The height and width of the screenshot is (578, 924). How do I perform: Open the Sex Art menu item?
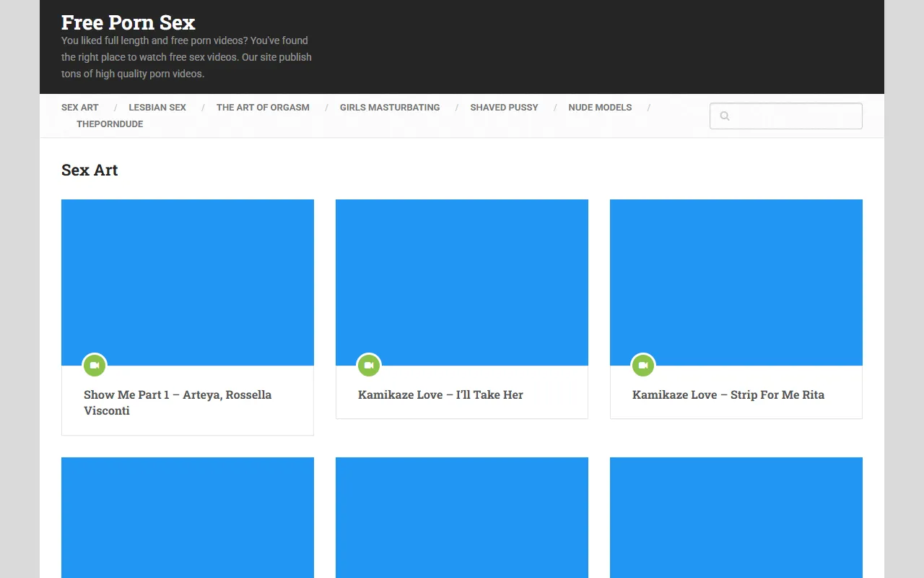click(x=80, y=108)
